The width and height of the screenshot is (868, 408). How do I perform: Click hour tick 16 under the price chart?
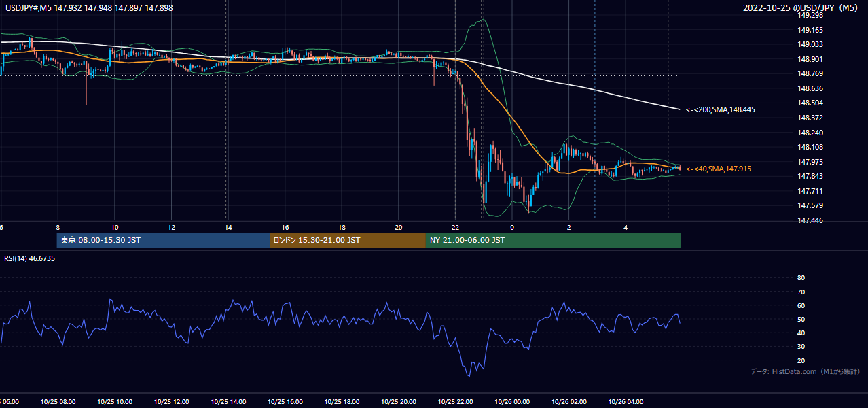pos(285,228)
